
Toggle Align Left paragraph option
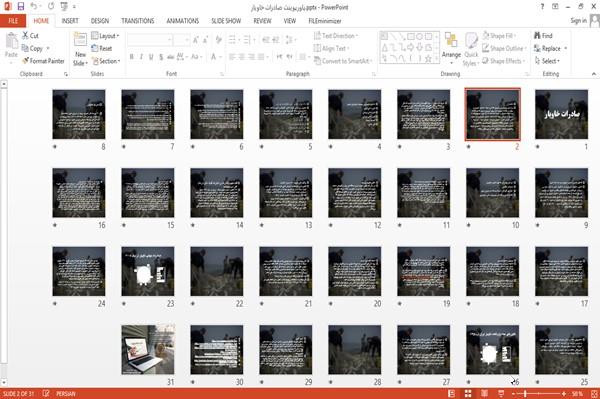click(x=232, y=57)
